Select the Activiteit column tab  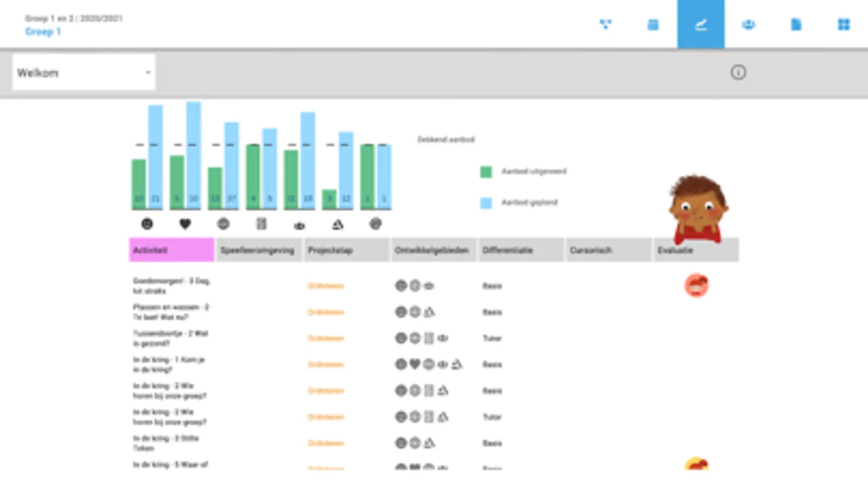pos(172,250)
